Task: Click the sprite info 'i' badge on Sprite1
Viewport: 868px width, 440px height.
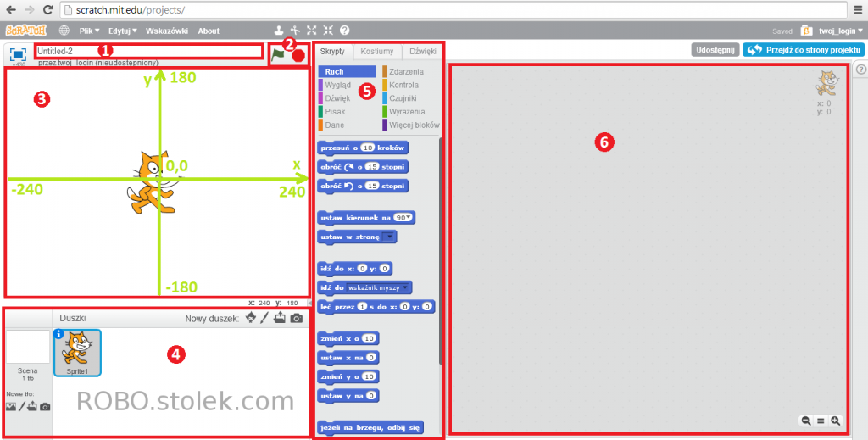Action: pos(60,335)
